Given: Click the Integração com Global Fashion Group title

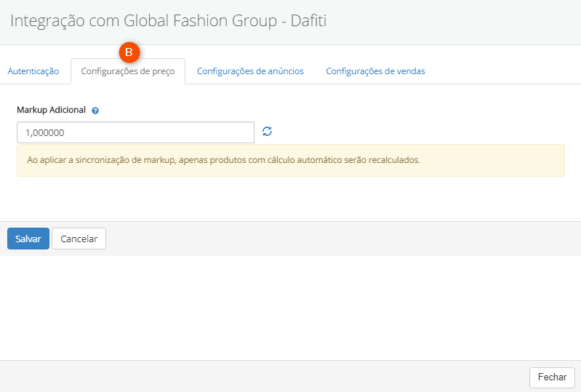Looking at the screenshot, I should (x=169, y=21).
